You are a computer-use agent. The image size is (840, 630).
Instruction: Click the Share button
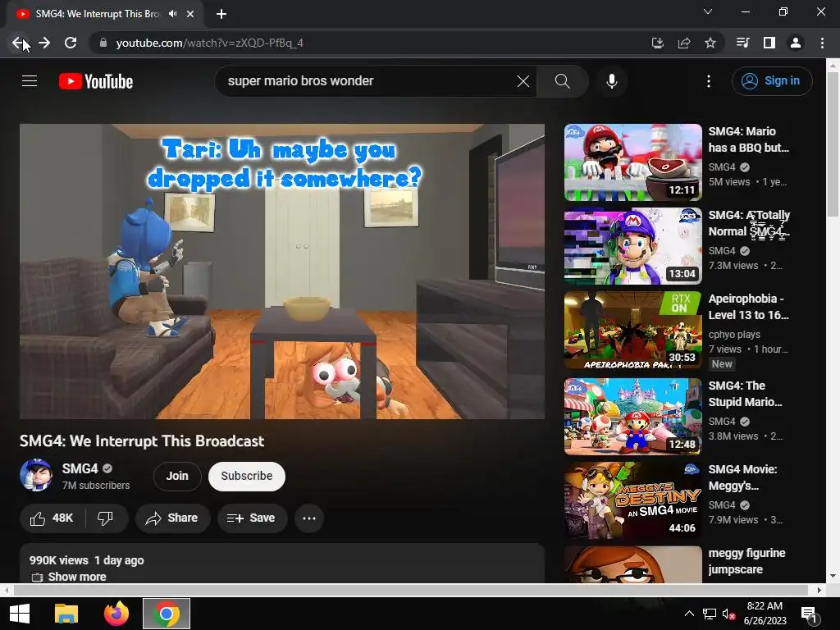(172, 518)
